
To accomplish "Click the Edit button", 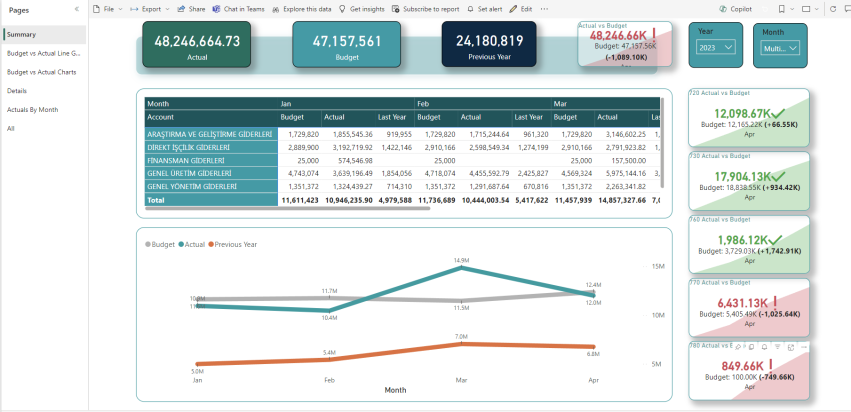I will (x=520, y=8).
